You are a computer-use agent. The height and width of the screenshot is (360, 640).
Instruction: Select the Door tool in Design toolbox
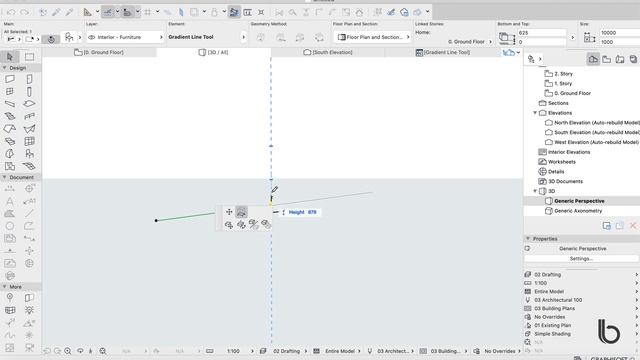point(29,79)
